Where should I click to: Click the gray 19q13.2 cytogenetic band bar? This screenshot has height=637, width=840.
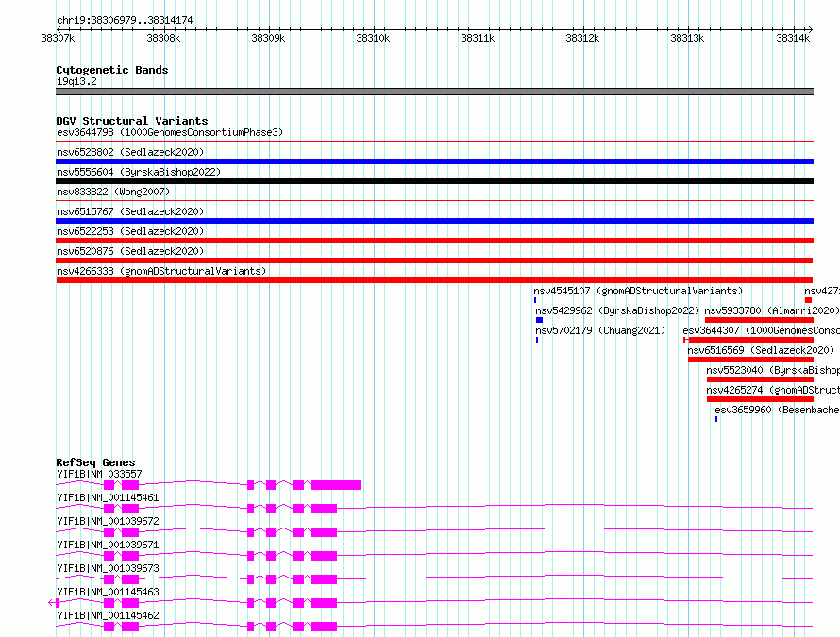pyautogui.click(x=434, y=92)
